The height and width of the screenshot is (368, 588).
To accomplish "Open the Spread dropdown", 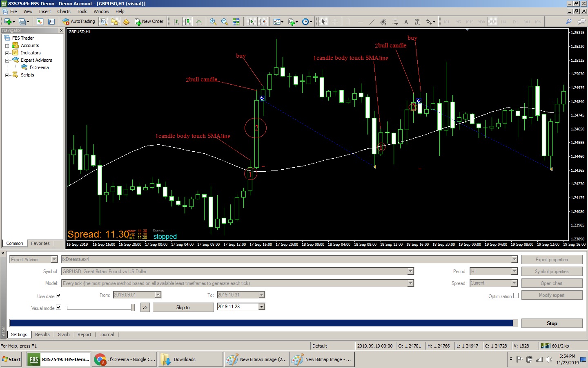I will click(514, 283).
